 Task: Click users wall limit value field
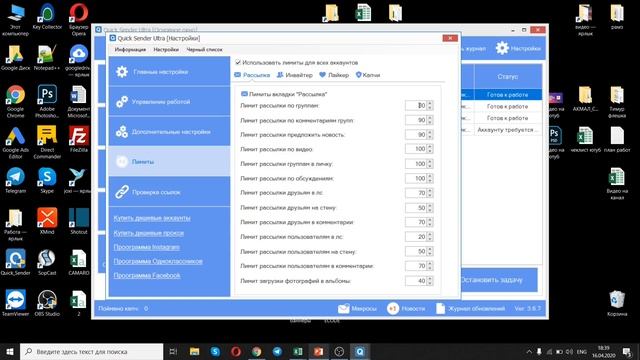[x=416, y=251]
